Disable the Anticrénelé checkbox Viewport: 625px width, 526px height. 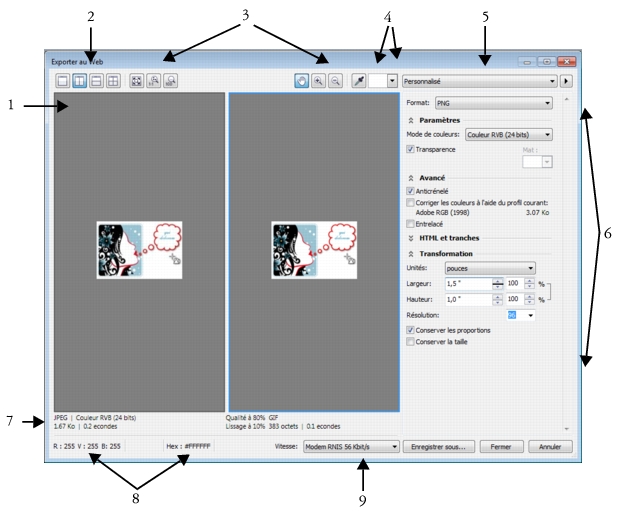click(x=411, y=190)
